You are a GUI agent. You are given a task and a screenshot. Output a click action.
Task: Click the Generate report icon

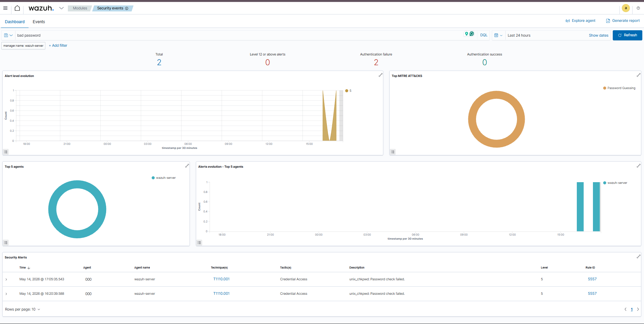tap(608, 21)
